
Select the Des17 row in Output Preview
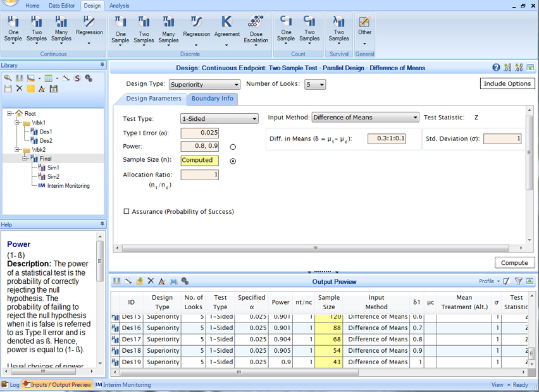(x=319, y=339)
